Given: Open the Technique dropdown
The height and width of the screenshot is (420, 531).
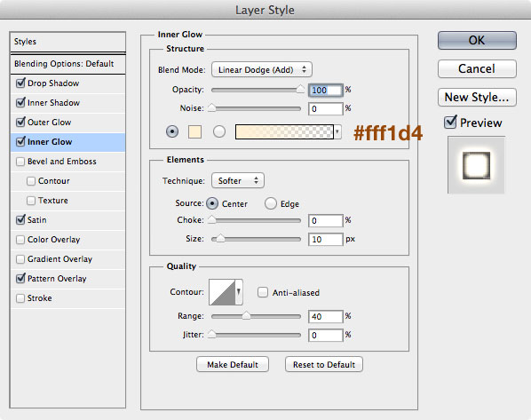Looking at the screenshot, I should click(238, 180).
